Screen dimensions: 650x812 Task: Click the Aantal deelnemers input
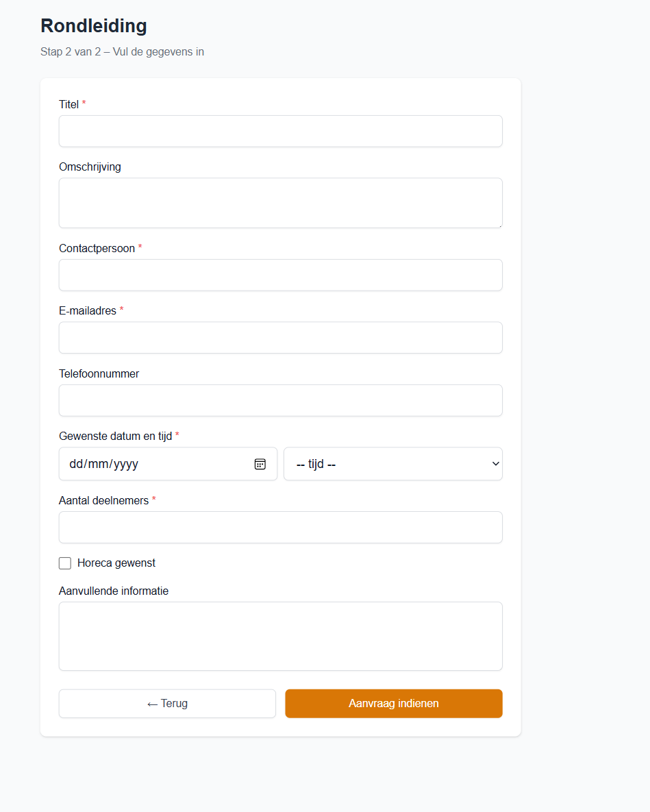(280, 527)
